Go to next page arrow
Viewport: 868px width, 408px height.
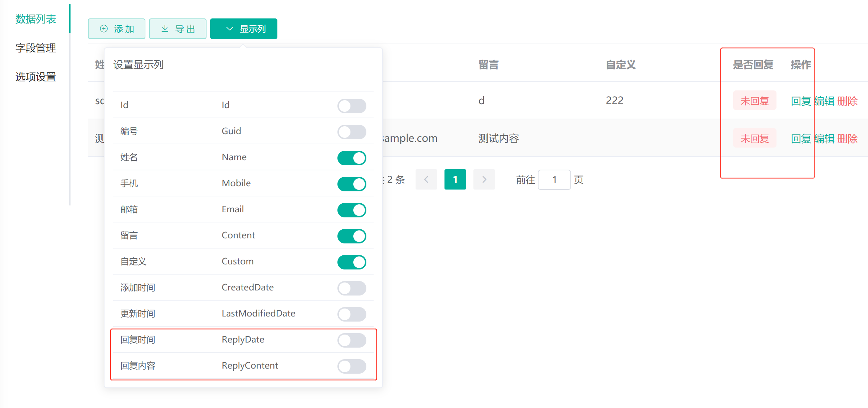484,179
